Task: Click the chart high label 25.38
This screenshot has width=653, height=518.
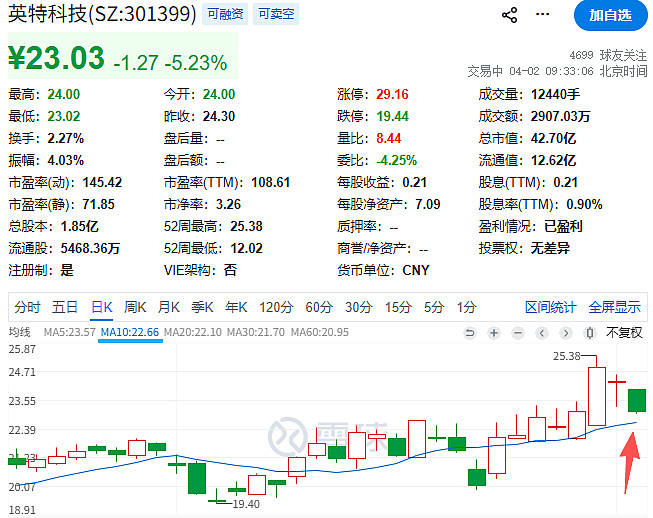Action: (566, 356)
